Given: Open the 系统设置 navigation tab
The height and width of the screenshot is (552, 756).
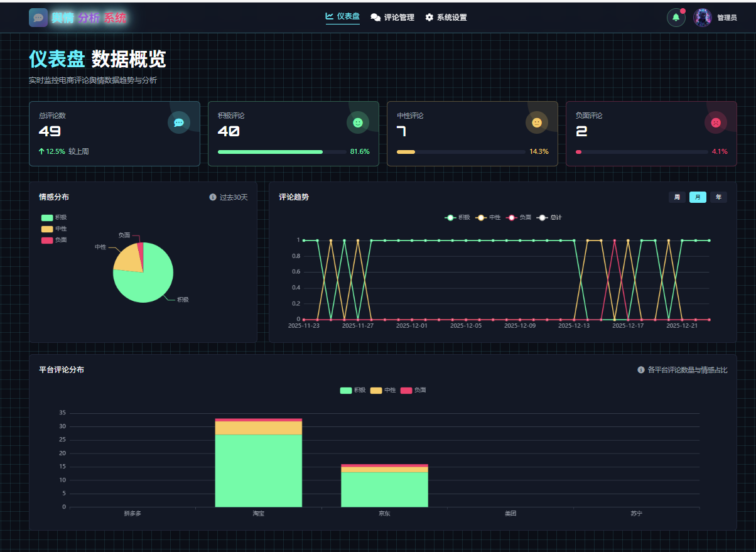Looking at the screenshot, I should pyautogui.click(x=446, y=18).
